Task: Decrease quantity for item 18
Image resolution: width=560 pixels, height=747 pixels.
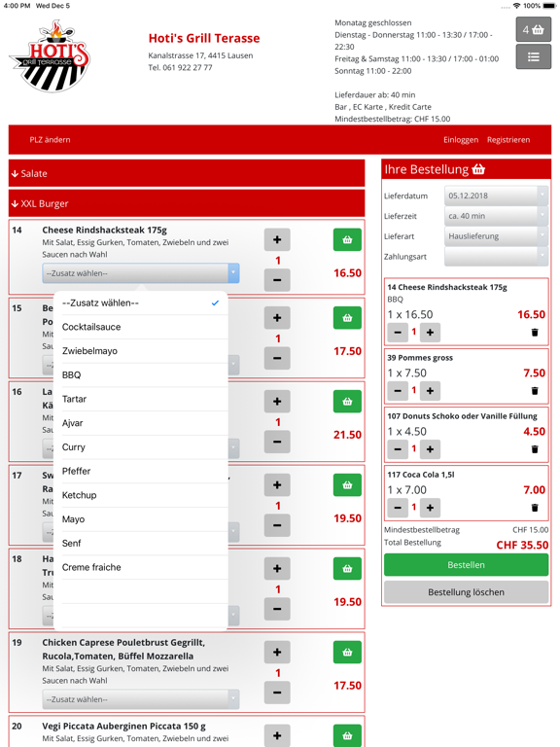Action: tap(277, 609)
